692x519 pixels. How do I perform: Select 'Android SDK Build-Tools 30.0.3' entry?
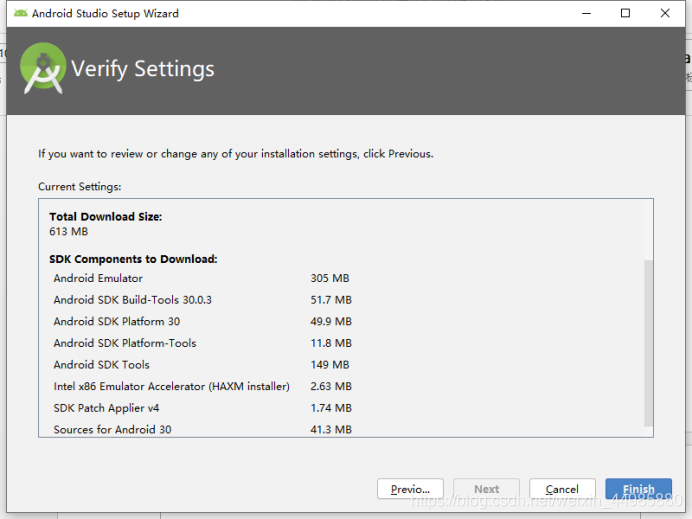tap(132, 300)
